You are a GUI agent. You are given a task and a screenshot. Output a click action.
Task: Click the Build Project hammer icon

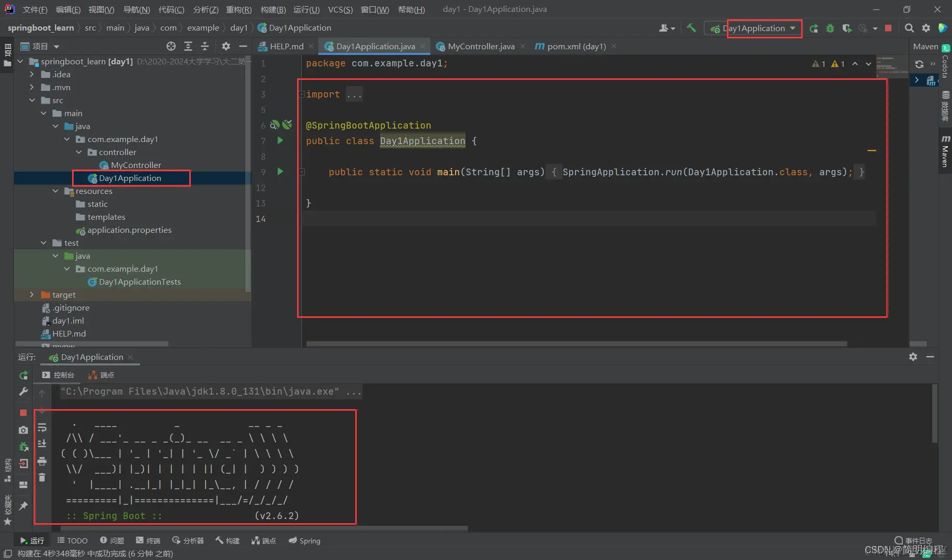tap(691, 28)
